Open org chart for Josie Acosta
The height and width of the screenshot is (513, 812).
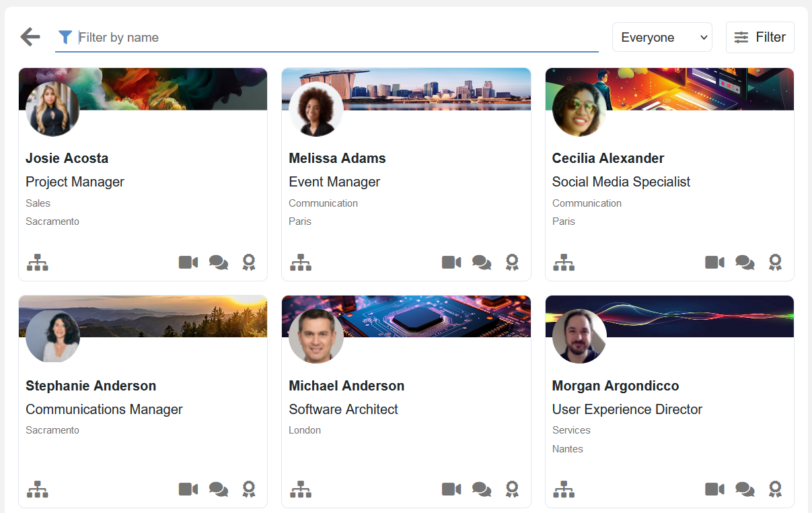click(x=38, y=263)
